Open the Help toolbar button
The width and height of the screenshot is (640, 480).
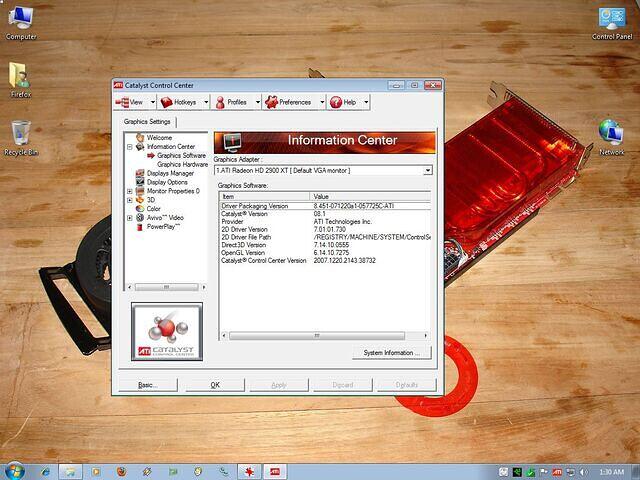tap(344, 102)
